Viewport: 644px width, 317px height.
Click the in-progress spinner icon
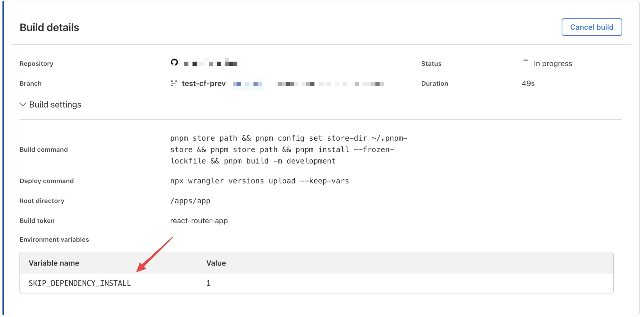pos(525,62)
